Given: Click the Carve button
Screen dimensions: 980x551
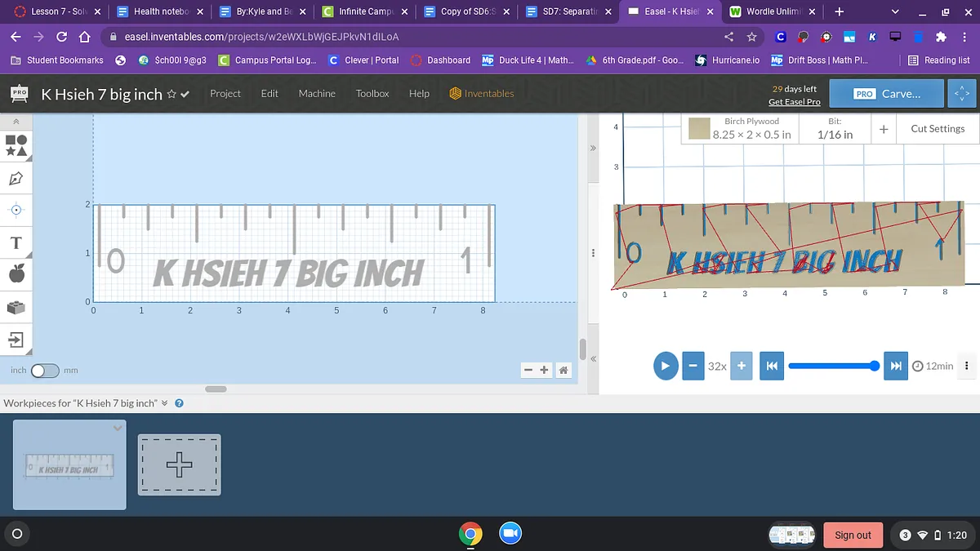Looking at the screenshot, I should point(886,94).
